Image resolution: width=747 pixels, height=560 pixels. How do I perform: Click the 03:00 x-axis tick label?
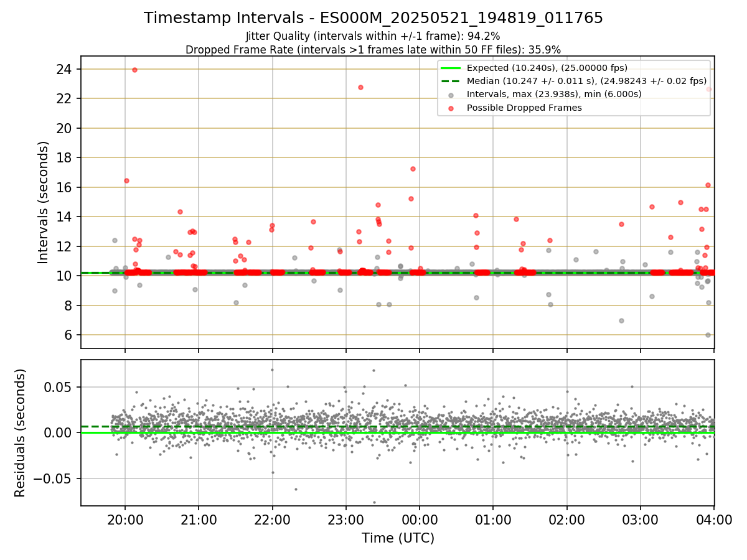(641, 519)
